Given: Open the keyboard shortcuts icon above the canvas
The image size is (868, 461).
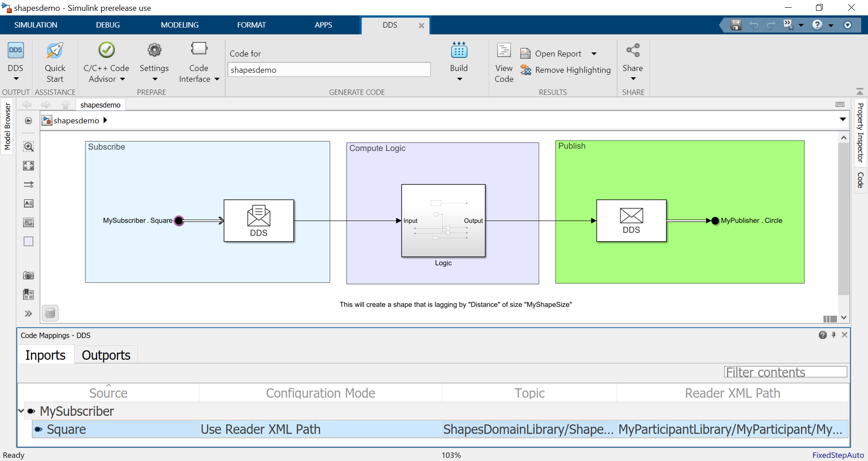Looking at the screenshot, I should tap(840, 104).
